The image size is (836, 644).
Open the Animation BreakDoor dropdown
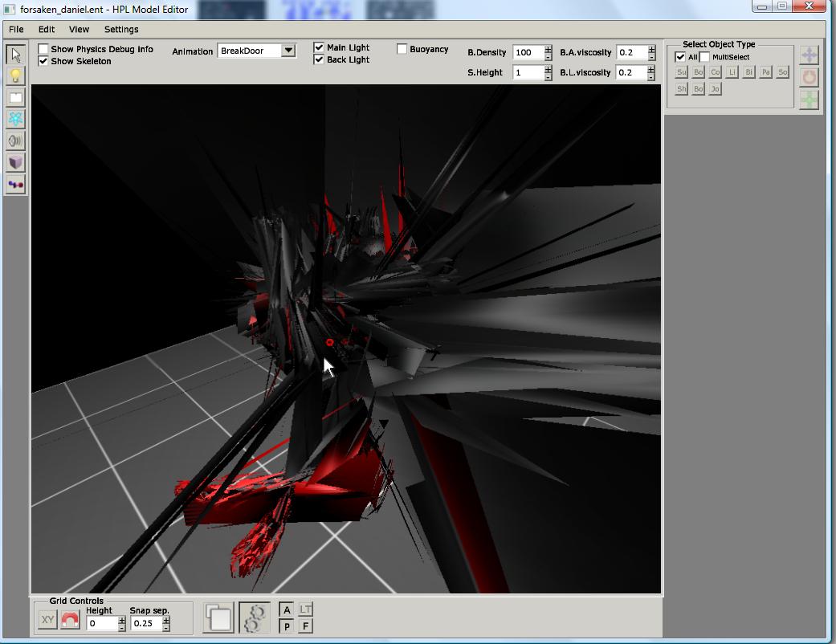[288, 51]
